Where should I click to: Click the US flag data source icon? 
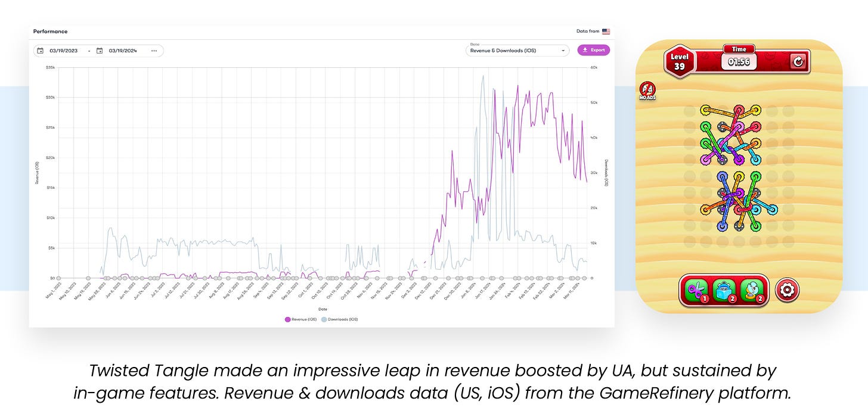coord(606,32)
